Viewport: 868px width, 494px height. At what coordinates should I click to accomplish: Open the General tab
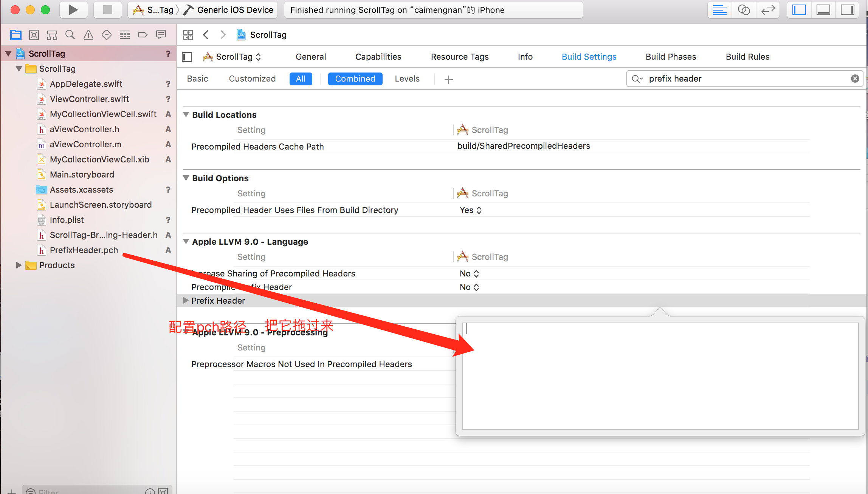click(x=311, y=57)
